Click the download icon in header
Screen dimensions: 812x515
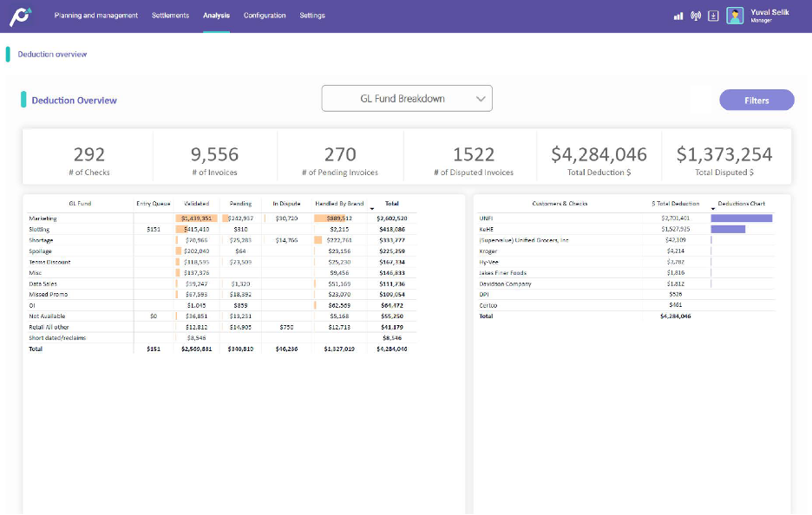[x=713, y=16]
